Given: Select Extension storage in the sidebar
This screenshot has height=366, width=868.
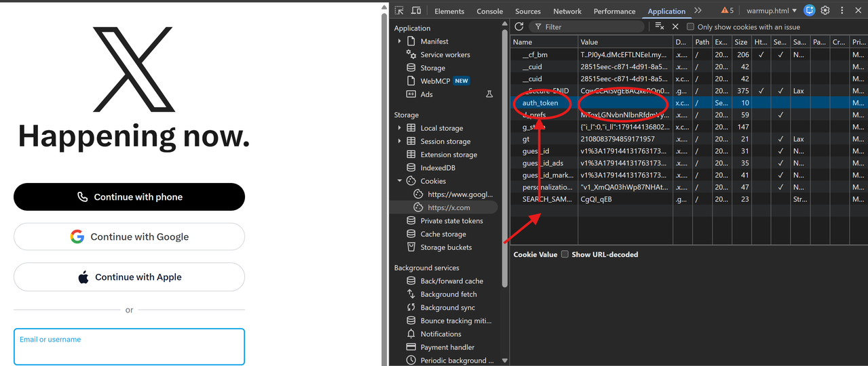Looking at the screenshot, I should coord(449,155).
